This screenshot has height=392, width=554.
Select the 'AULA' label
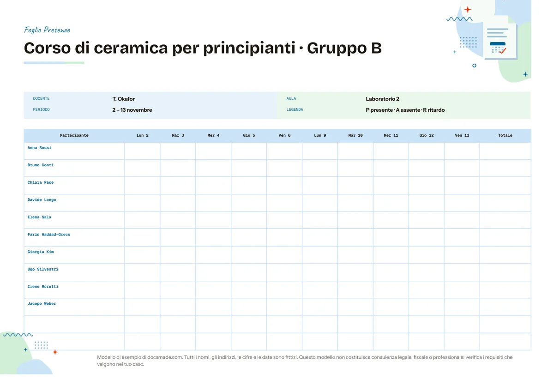(291, 99)
